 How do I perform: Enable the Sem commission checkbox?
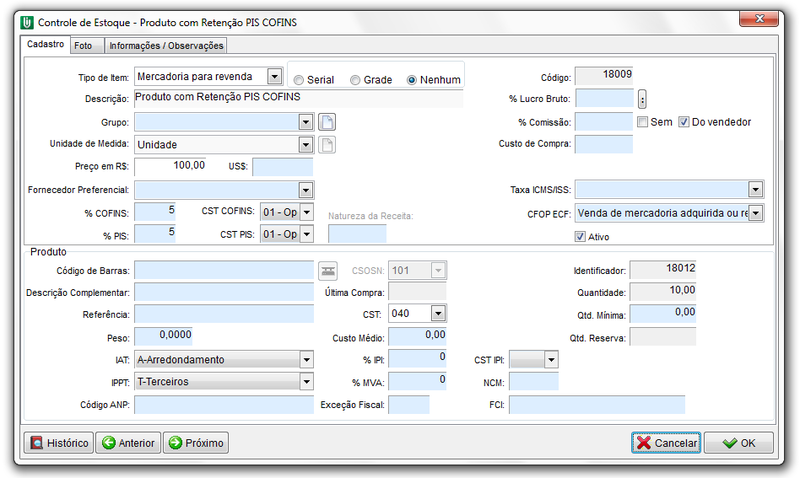[644, 122]
